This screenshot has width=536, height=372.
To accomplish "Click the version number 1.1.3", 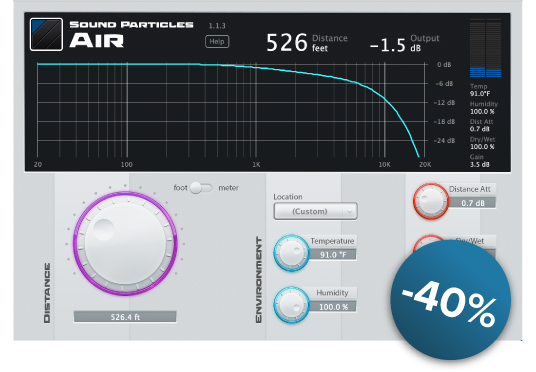I will (x=217, y=26).
